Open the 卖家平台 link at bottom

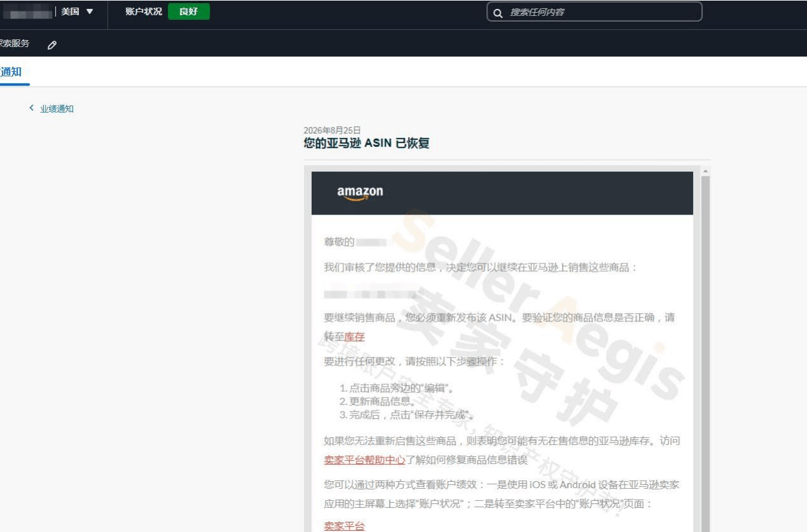344,526
